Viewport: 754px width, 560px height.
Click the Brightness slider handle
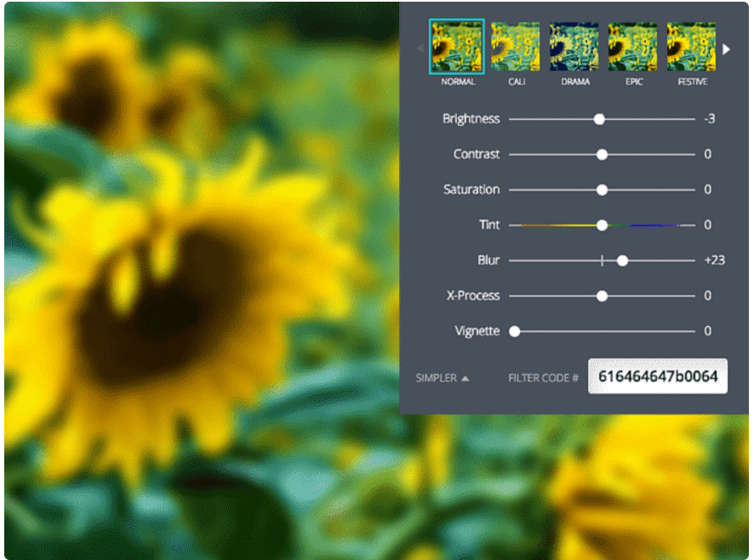point(599,119)
